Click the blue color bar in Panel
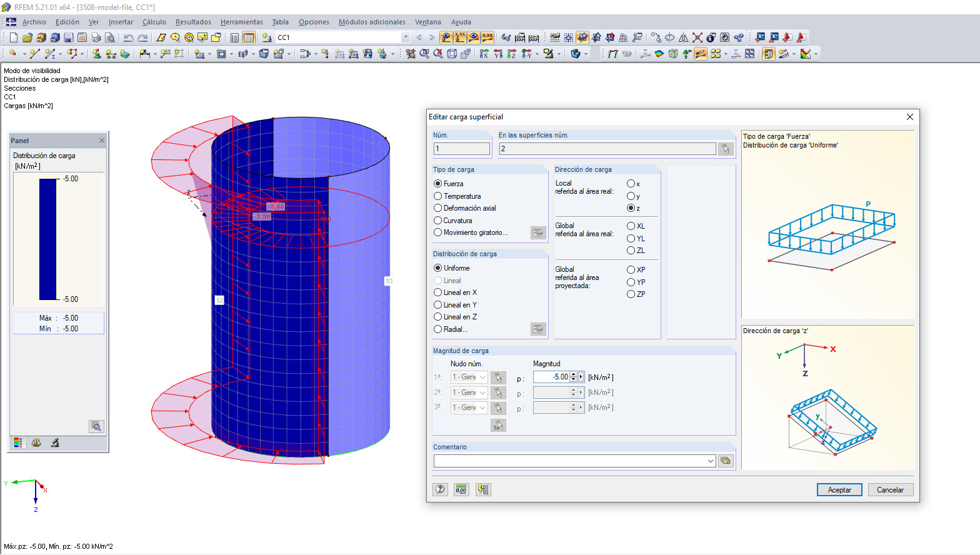This screenshot has width=980, height=555. (48, 239)
